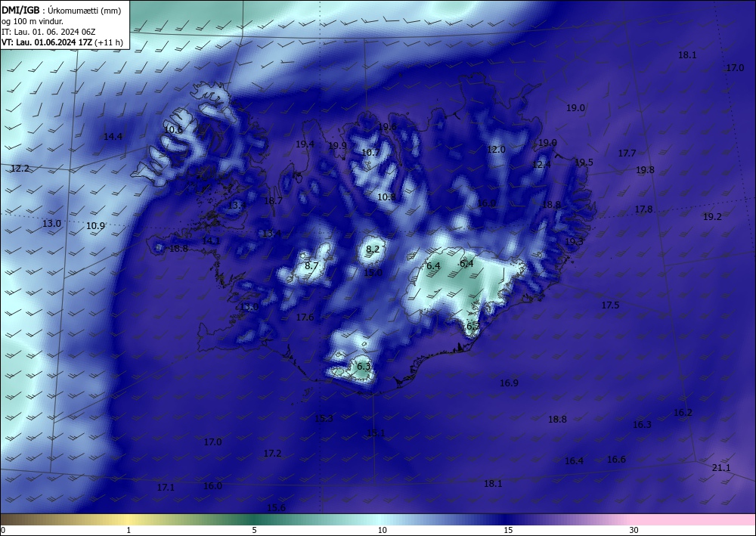The image size is (756, 536).
Task: Click the 16.2 value on the map
Action: 683,413
